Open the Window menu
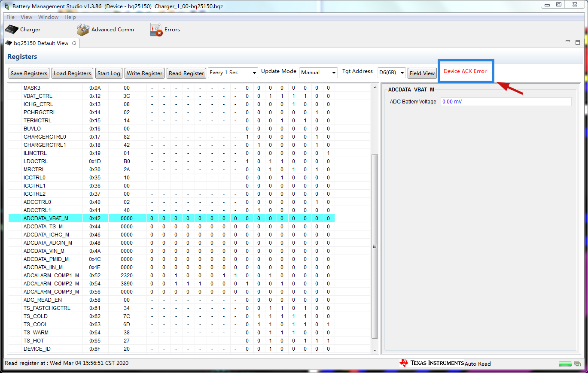The image size is (588, 373). click(48, 17)
